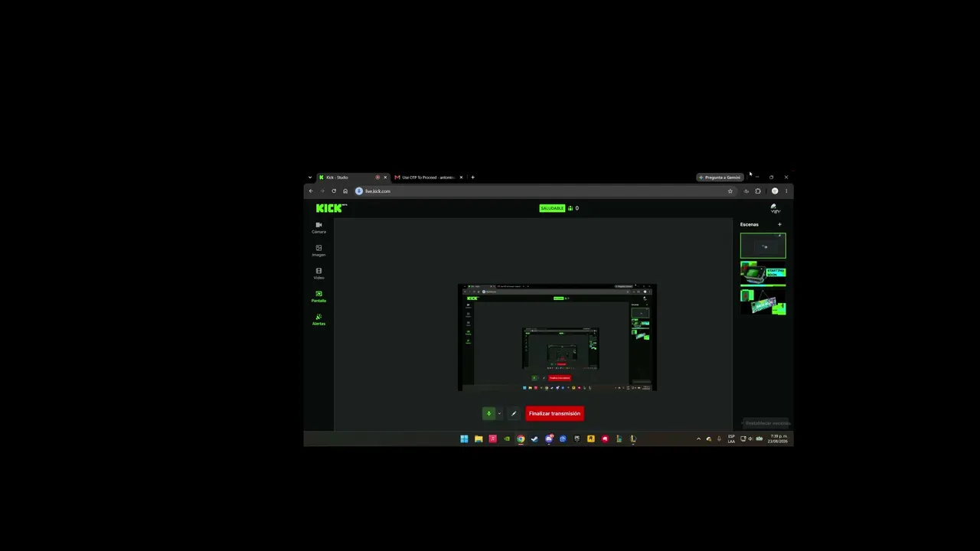Add a new scene with plus icon

pyautogui.click(x=779, y=224)
